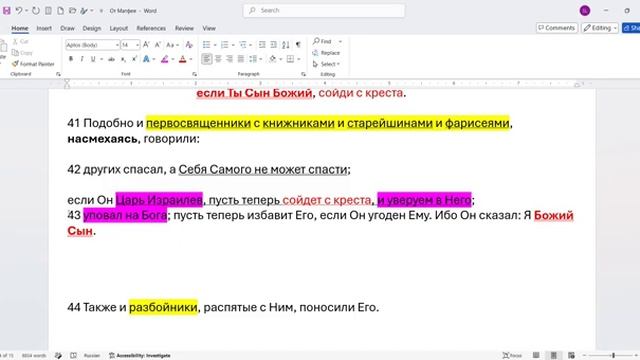Apply subscript formatting
The image size is (640, 360).
point(123,59)
